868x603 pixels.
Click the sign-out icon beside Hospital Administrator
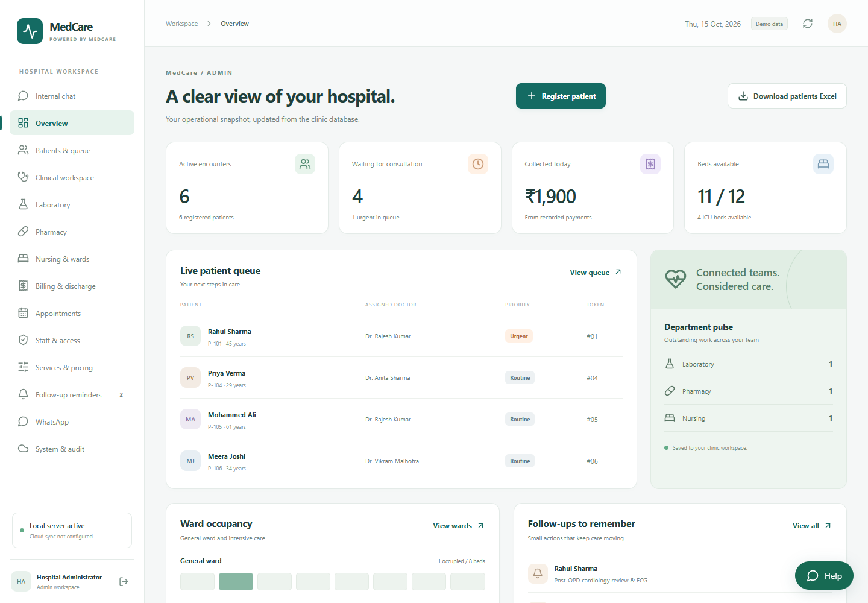pos(124,581)
